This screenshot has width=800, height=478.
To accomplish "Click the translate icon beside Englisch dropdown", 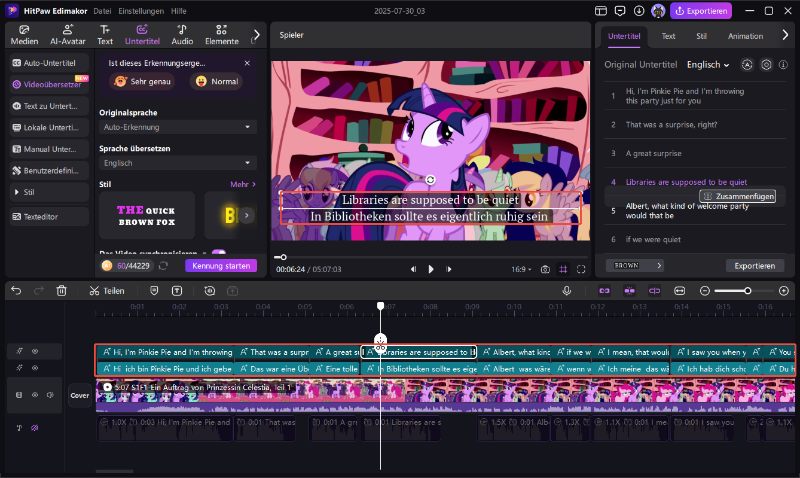I will (747, 65).
